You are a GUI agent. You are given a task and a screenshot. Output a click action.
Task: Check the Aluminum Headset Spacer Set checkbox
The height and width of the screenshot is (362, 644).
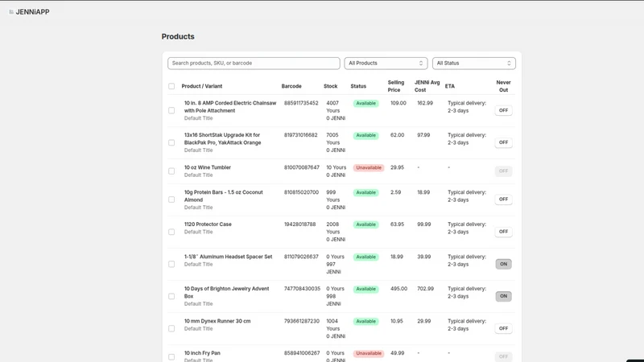171,264
